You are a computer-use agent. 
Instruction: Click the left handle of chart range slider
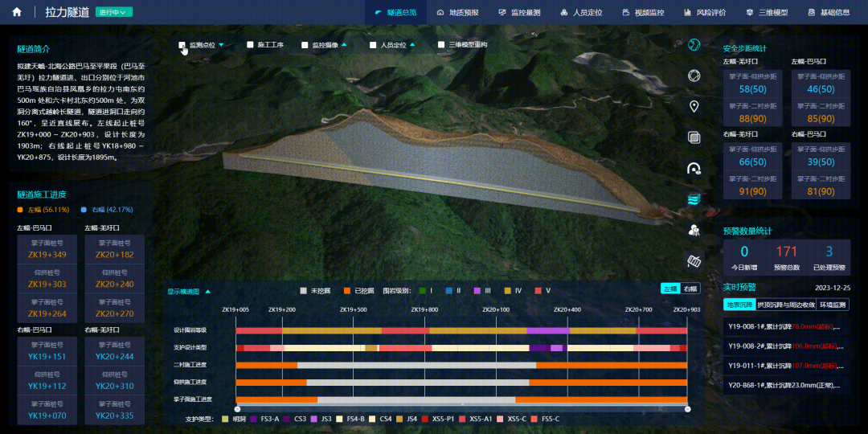point(237,409)
